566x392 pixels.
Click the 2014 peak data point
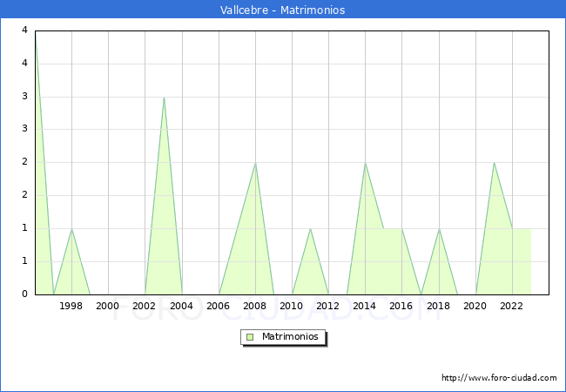pos(366,163)
